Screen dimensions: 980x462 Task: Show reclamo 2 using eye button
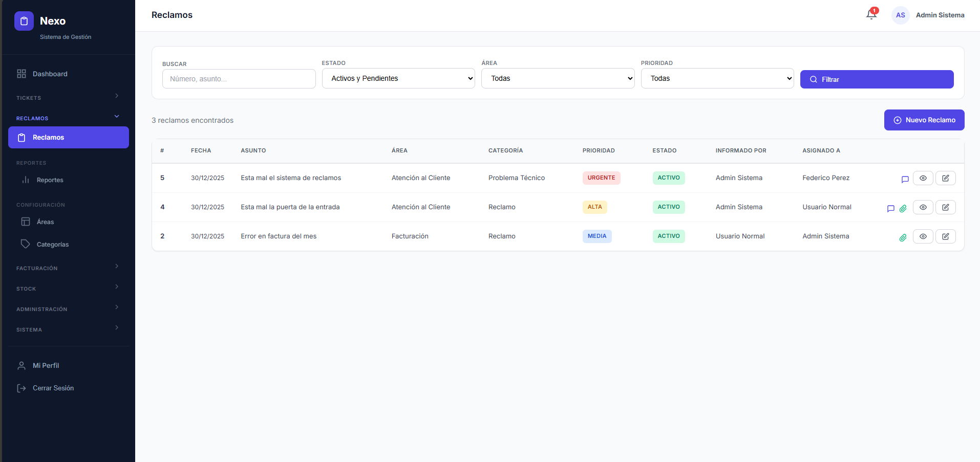[923, 236]
